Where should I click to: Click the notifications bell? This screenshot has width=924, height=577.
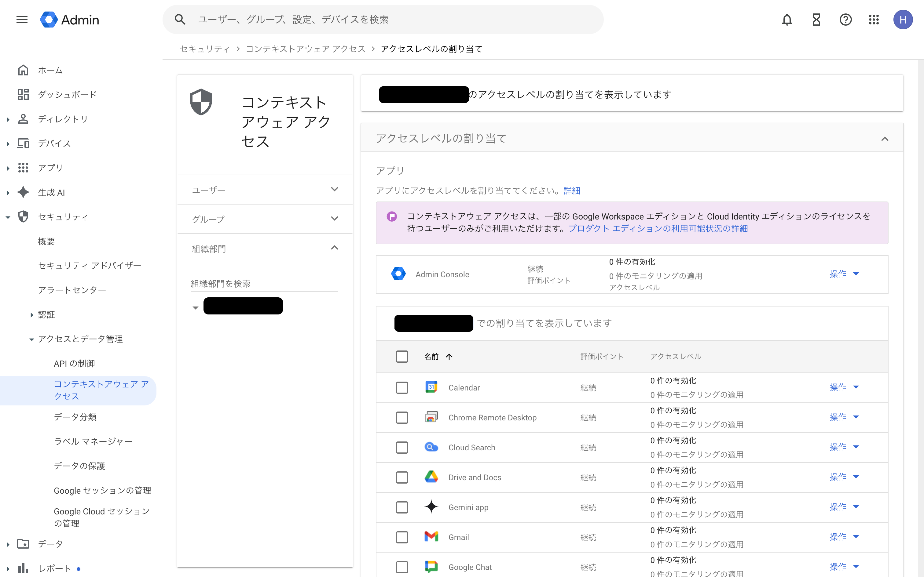(x=787, y=20)
